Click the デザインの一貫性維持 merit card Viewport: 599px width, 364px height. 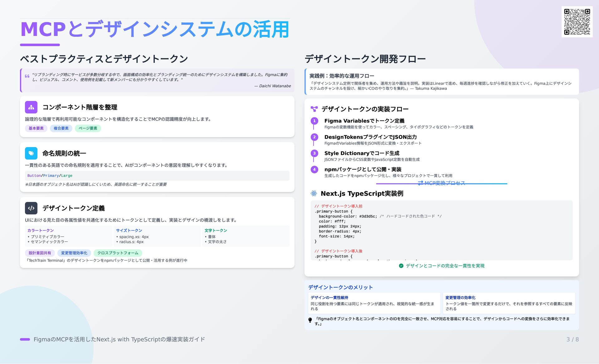click(x=374, y=303)
